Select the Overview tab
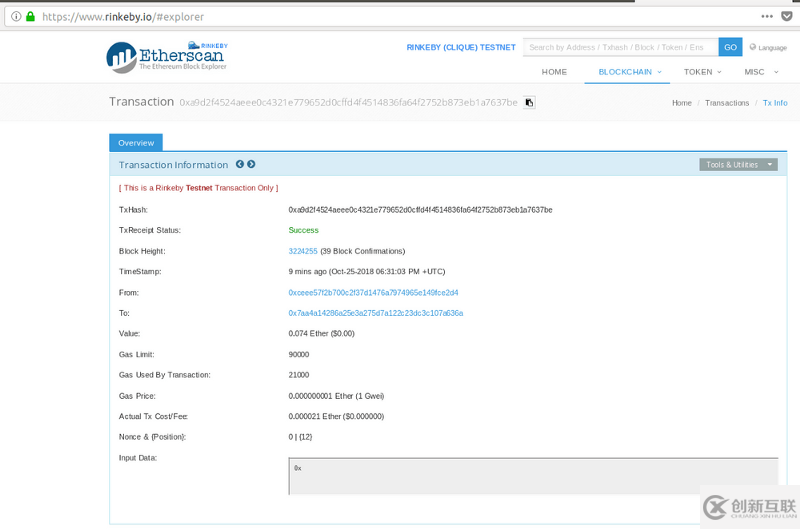The width and height of the screenshot is (800, 529). pyautogui.click(x=136, y=143)
